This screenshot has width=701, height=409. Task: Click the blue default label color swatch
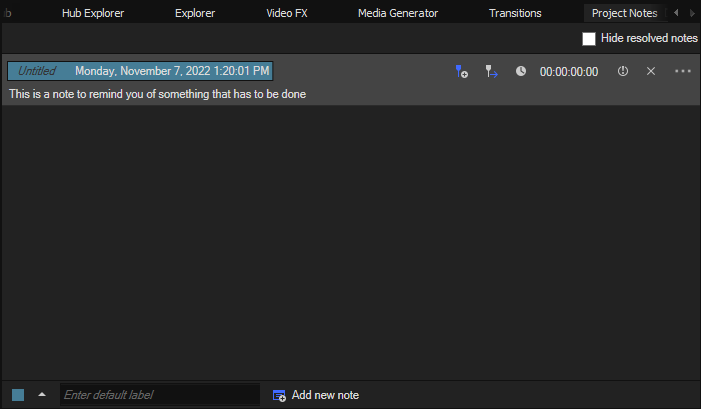[18, 395]
